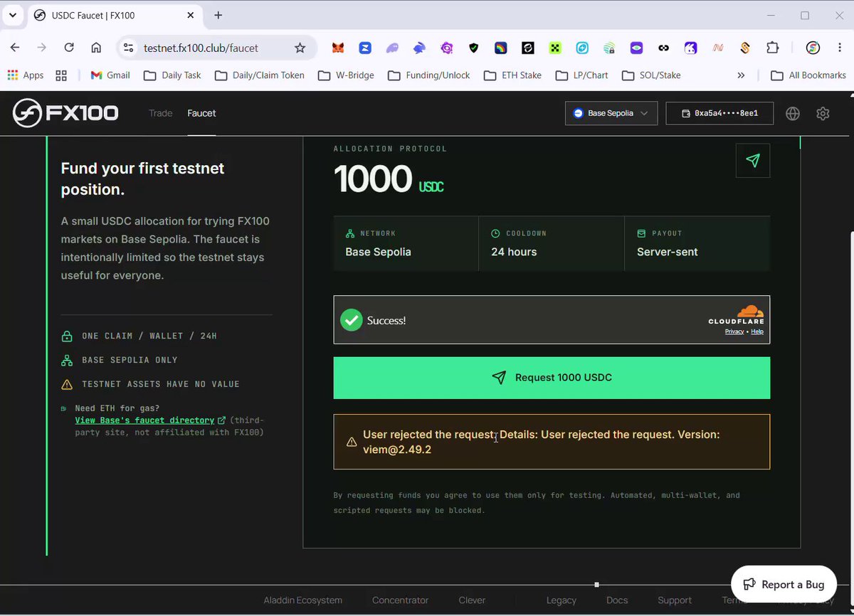Open the Aladdin Ecosystem footer link
Image resolution: width=854 pixels, height=616 pixels.
pos(303,600)
